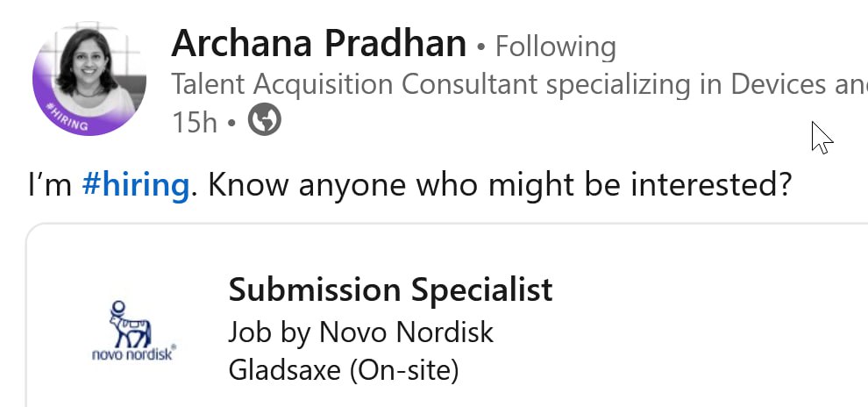Click the Novo Nordisk bull emblem
Viewport: 868px width, 407px height.
coord(132,324)
